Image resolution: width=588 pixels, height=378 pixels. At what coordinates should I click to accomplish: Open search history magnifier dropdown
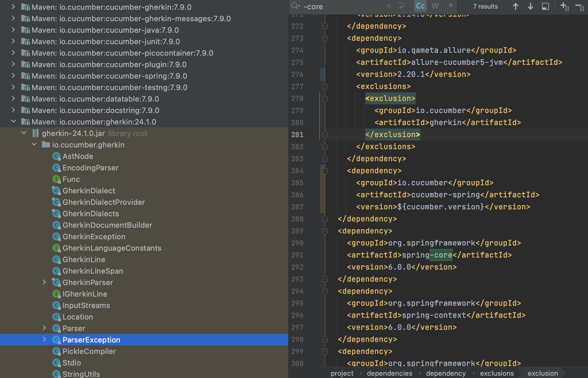pos(295,6)
